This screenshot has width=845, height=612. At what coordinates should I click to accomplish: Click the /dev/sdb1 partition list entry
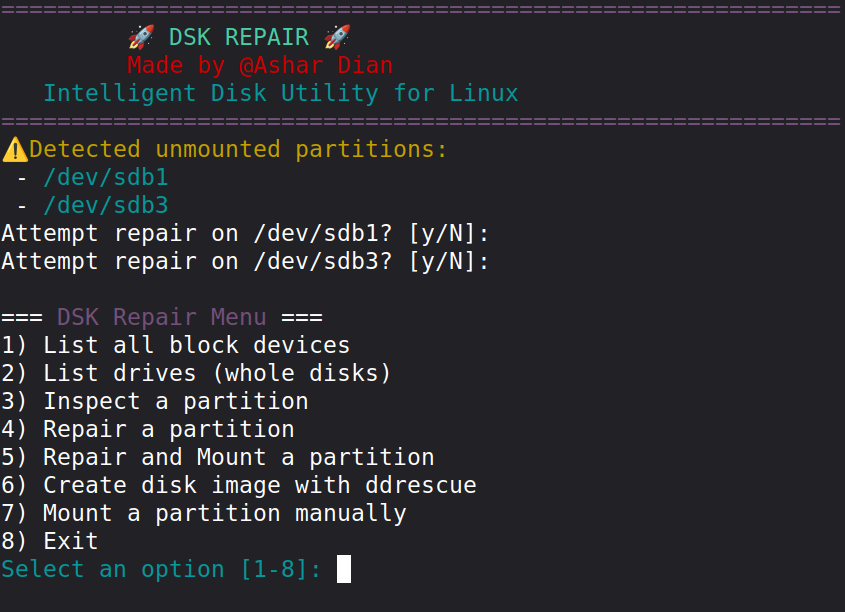click(106, 177)
